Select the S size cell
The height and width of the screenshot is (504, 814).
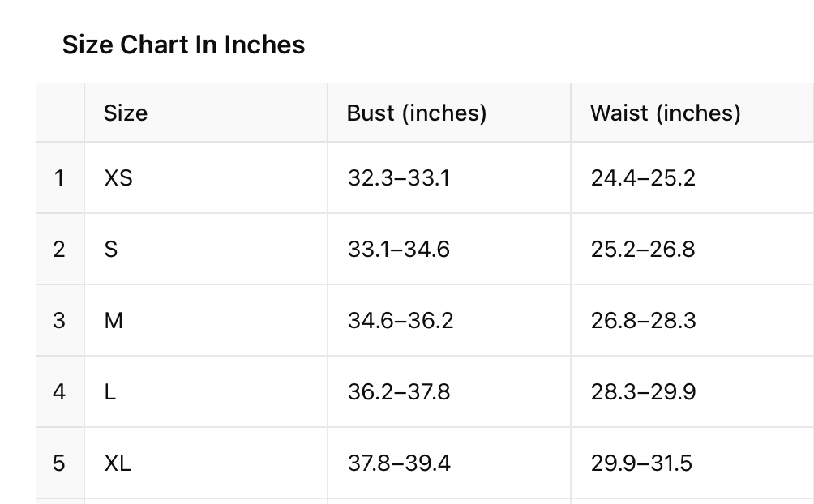tap(206, 249)
